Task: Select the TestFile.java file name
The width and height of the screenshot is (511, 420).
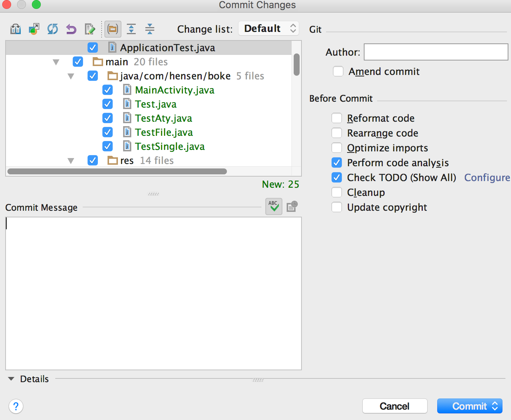Action: point(164,132)
